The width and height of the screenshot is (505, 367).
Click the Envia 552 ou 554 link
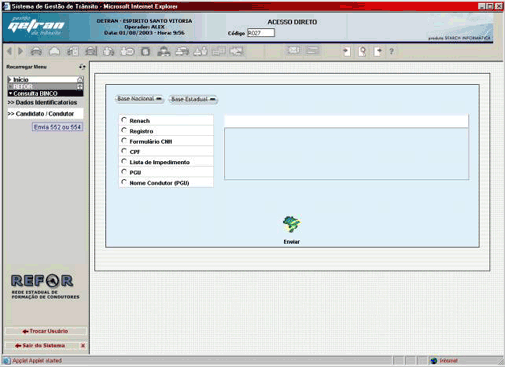pyautogui.click(x=57, y=127)
